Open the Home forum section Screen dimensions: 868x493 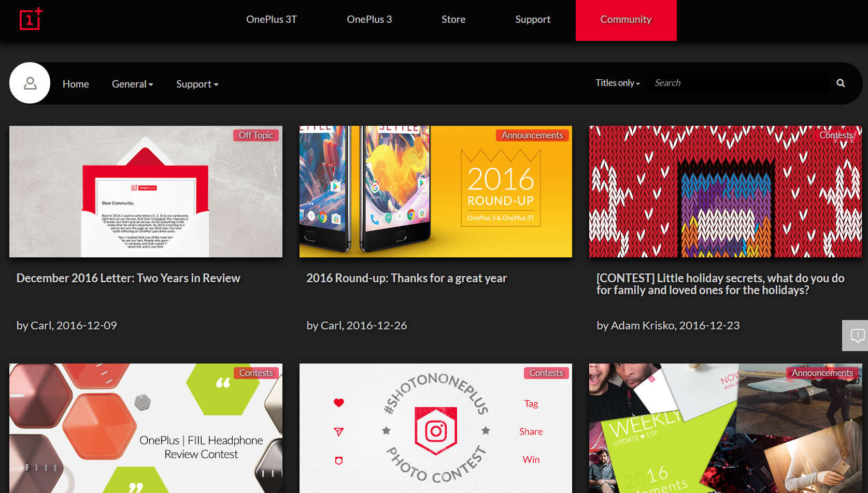(75, 83)
